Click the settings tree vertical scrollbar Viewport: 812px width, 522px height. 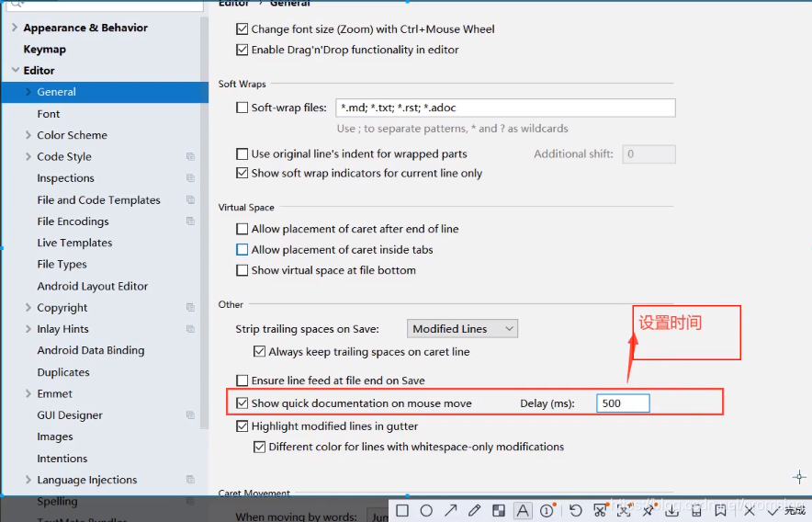pos(205,223)
